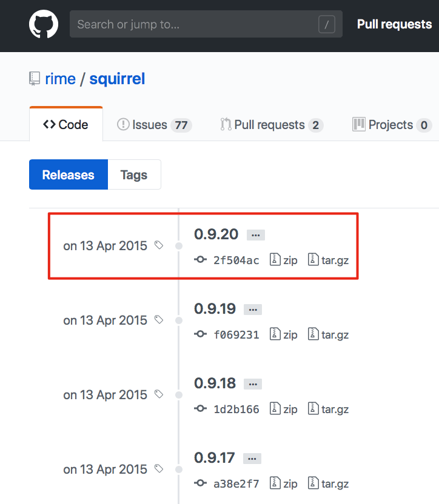The image size is (439, 504).
Task: Open commit 1d2b166
Action: point(236,409)
